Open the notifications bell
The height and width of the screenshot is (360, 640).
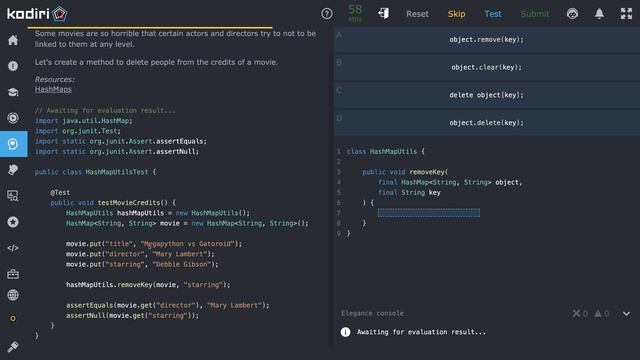[x=599, y=14]
